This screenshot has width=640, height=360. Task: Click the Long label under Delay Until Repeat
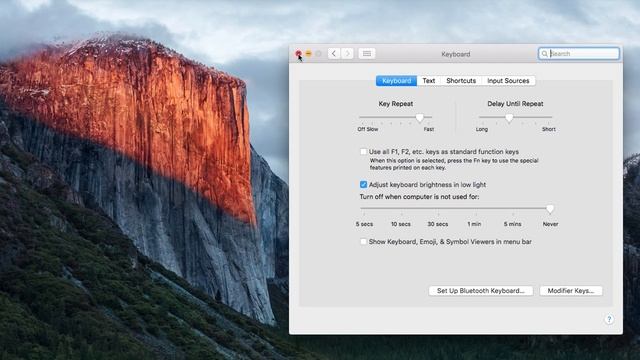(x=482, y=129)
